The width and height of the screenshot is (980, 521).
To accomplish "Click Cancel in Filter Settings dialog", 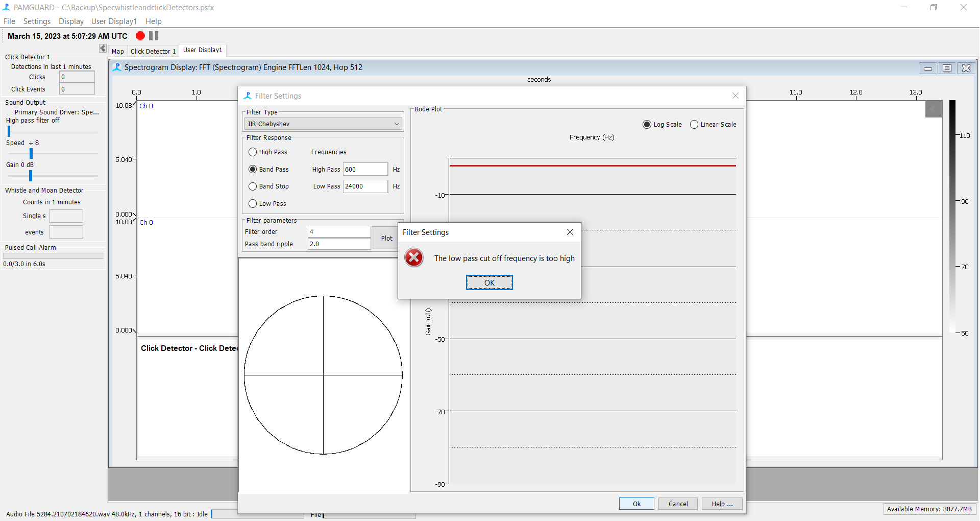I will click(678, 504).
